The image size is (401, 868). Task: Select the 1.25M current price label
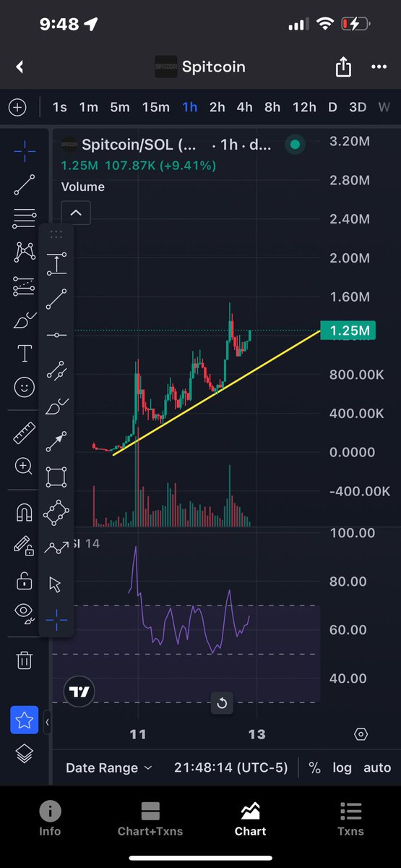[x=348, y=331]
